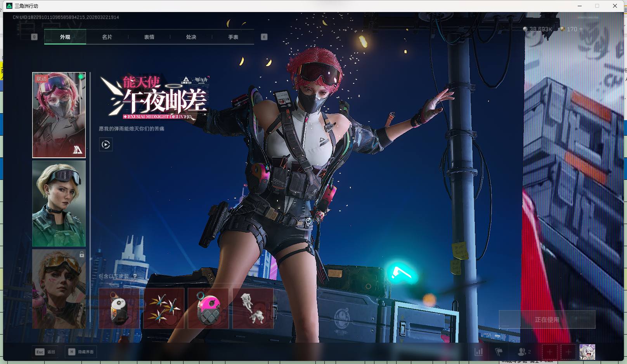Play the skin preview video

[x=106, y=145]
